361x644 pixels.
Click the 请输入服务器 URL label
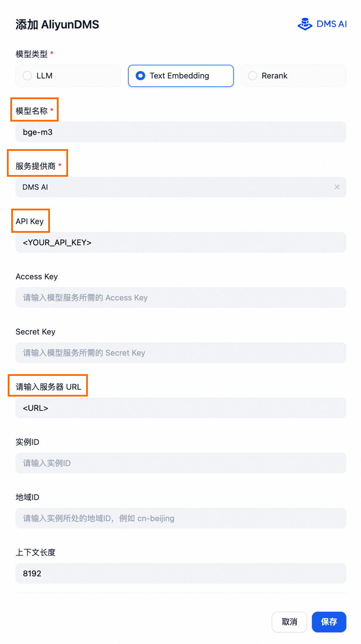click(x=48, y=387)
